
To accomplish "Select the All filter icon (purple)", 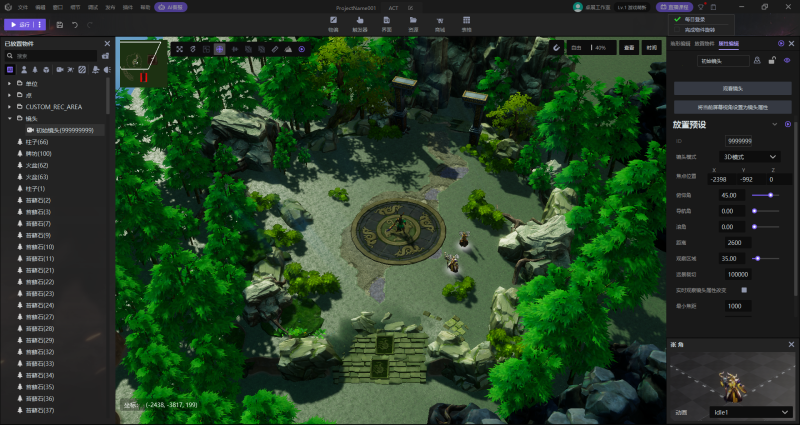I will (10, 69).
